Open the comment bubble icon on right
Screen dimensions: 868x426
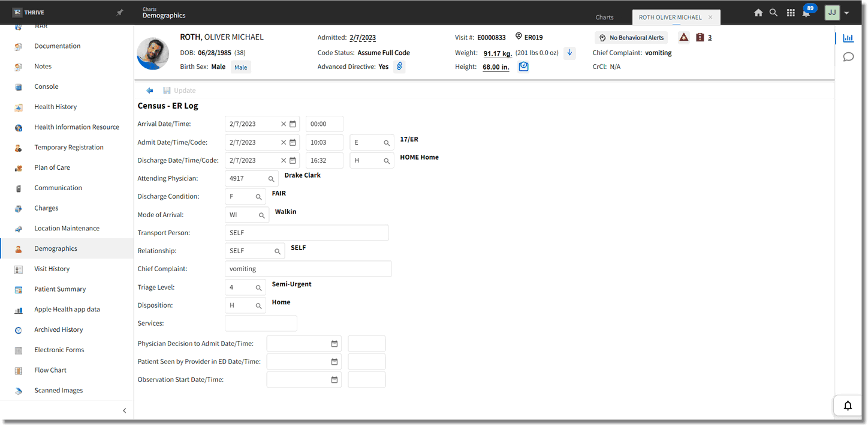pos(848,57)
